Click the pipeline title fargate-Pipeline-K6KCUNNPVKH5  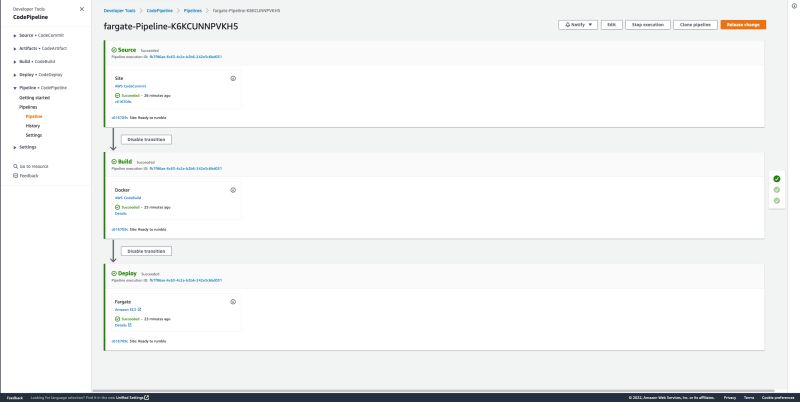click(x=171, y=27)
